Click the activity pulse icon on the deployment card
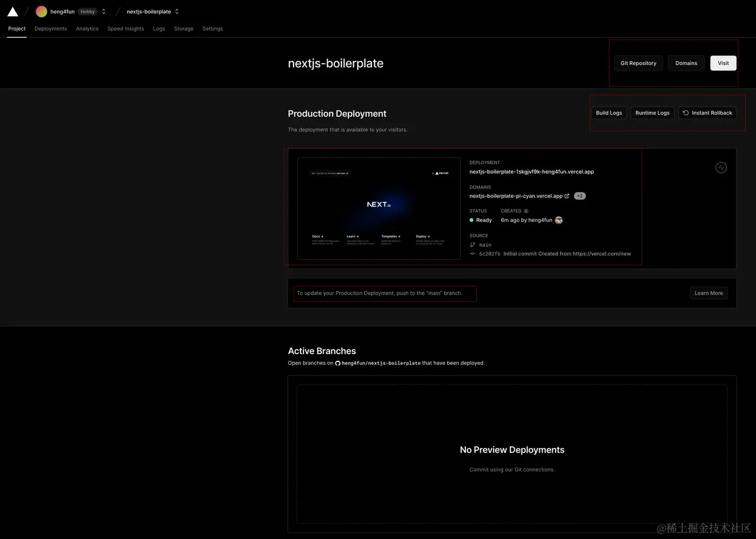 721,168
